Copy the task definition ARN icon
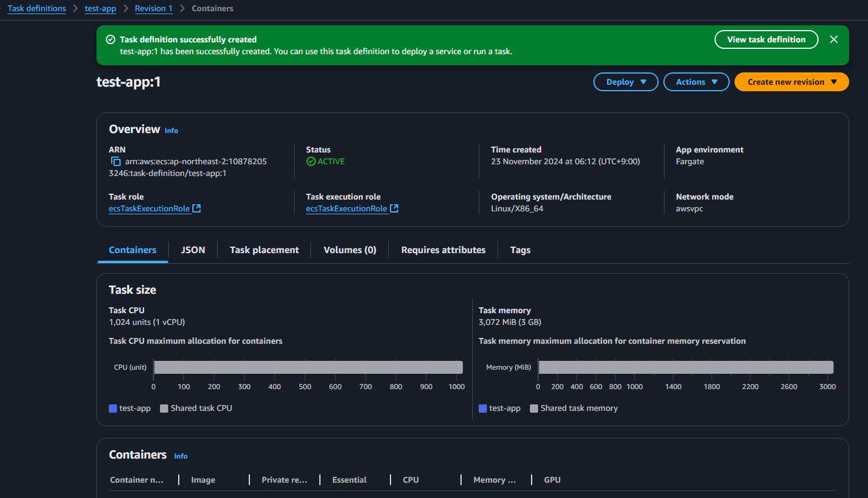This screenshot has height=498, width=868. tap(116, 161)
